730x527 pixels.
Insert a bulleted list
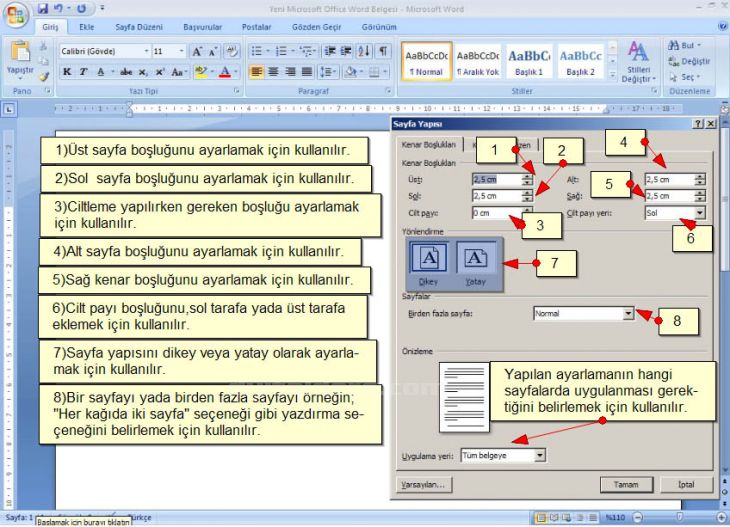tap(257, 51)
